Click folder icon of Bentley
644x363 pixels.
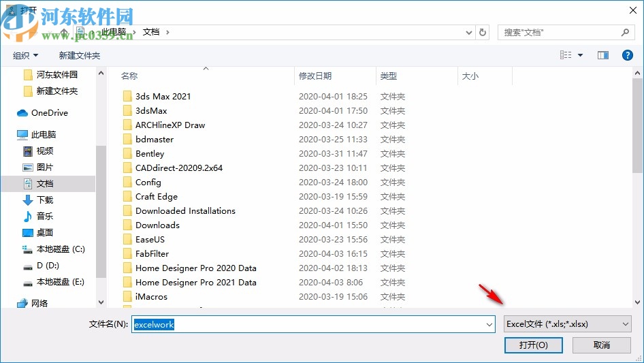pyautogui.click(x=127, y=153)
